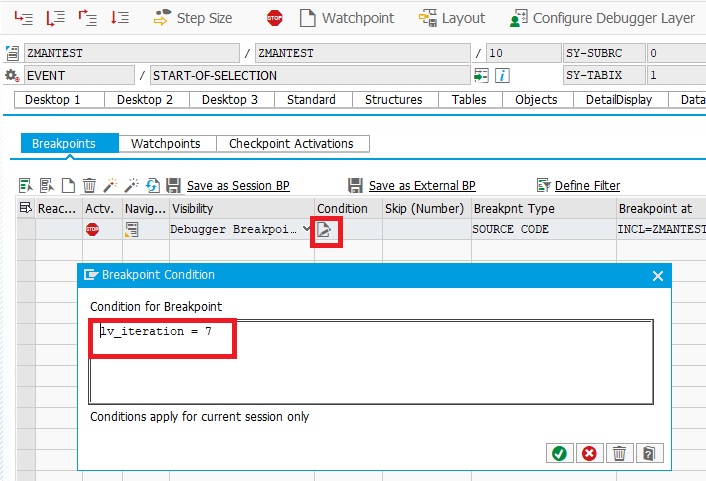The image size is (706, 481).
Task: Click the Define Filter link
Action: (587, 186)
